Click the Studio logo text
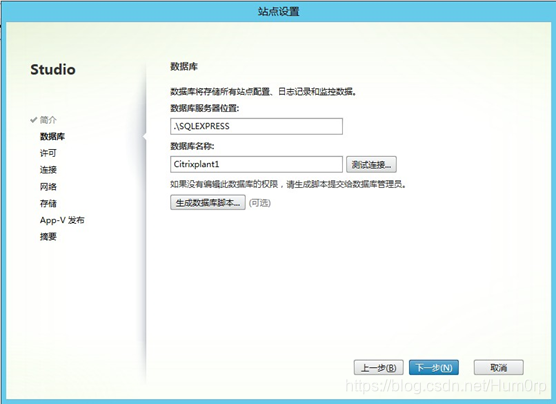This screenshot has height=404, width=556. coord(53,70)
